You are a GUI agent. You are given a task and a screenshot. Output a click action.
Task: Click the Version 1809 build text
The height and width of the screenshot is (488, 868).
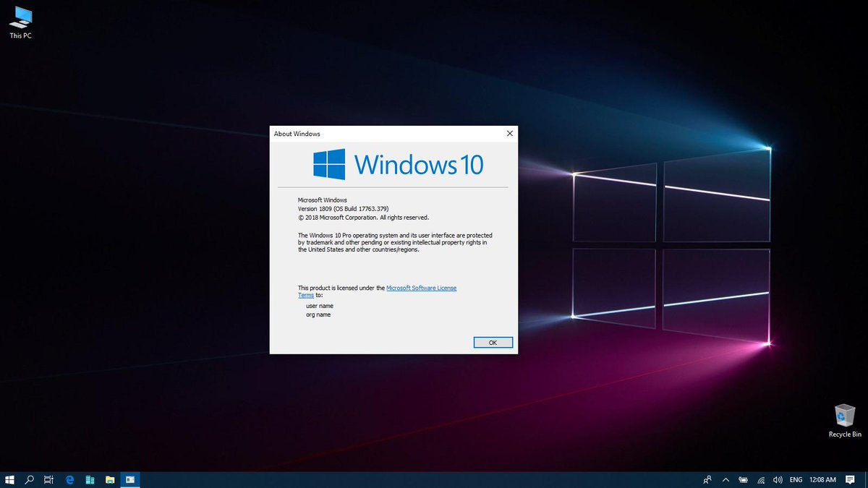pyautogui.click(x=344, y=208)
